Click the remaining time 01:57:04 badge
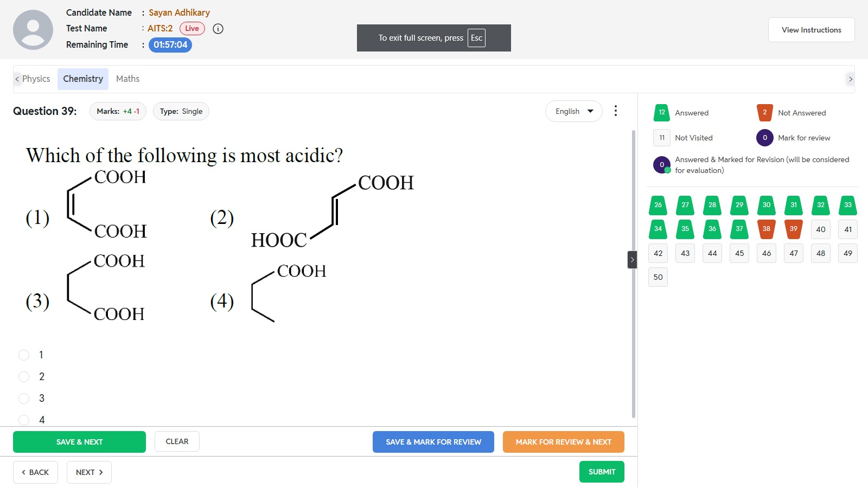The width and height of the screenshot is (868, 488). click(x=170, y=44)
